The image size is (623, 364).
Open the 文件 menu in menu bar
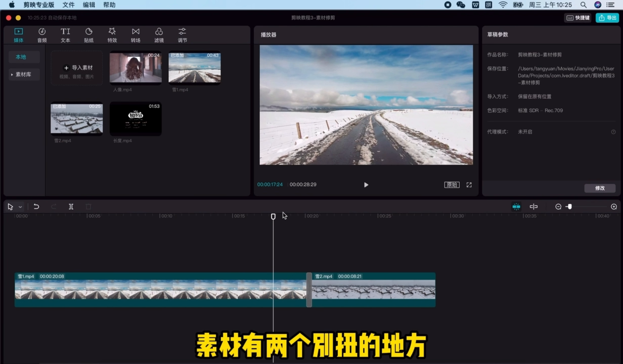68,5
